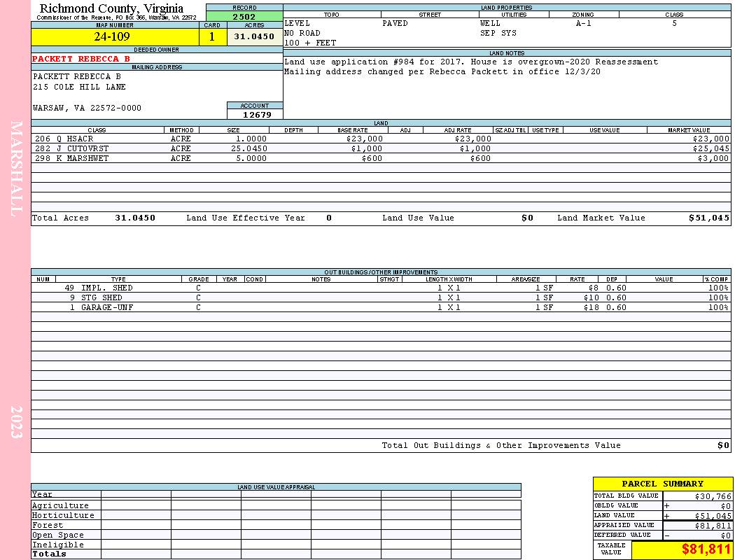735x560 pixels.
Task: Click land value $51,045 in parcel summary
Action: 713,516
